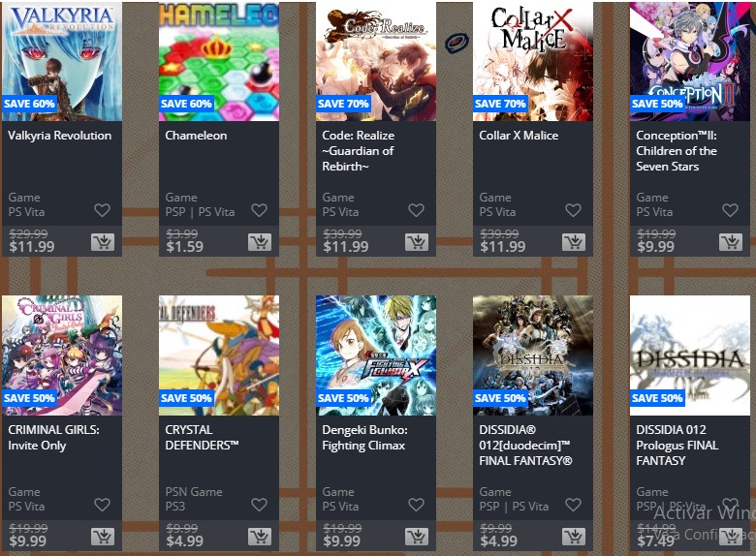
Task: Add Collar X Malice to cart
Action: [574, 242]
